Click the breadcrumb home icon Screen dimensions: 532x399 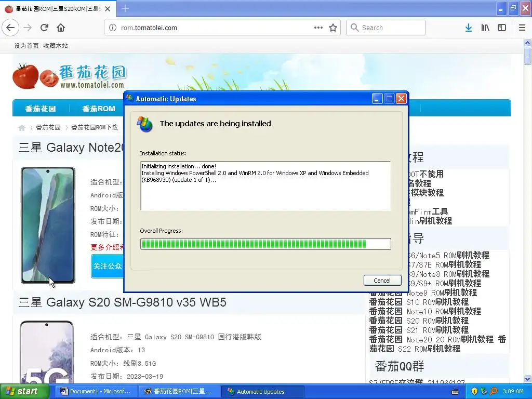tap(22, 128)
